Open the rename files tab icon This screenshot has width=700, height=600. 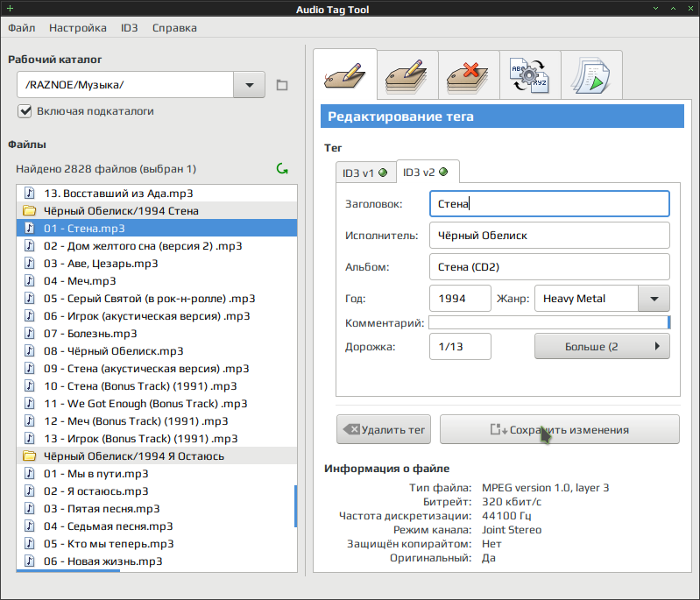click(530, 75)
